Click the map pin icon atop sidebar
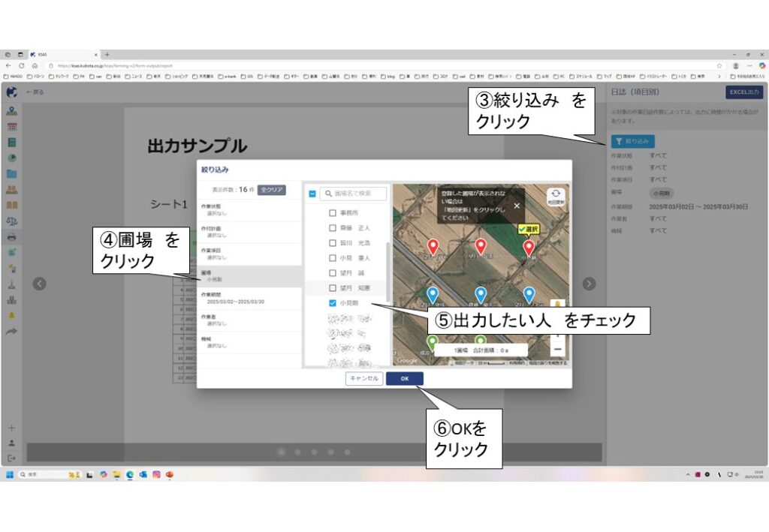 pos(12,110)
